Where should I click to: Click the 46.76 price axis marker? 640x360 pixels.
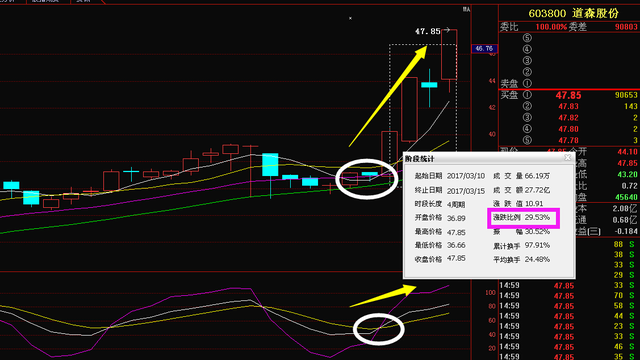(484, 49)
